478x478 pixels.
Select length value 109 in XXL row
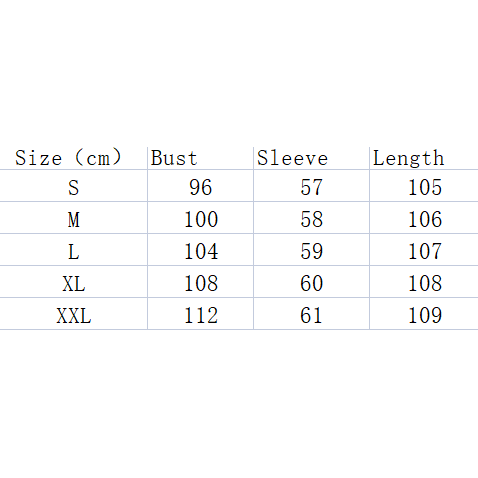[x=424, y=314]
